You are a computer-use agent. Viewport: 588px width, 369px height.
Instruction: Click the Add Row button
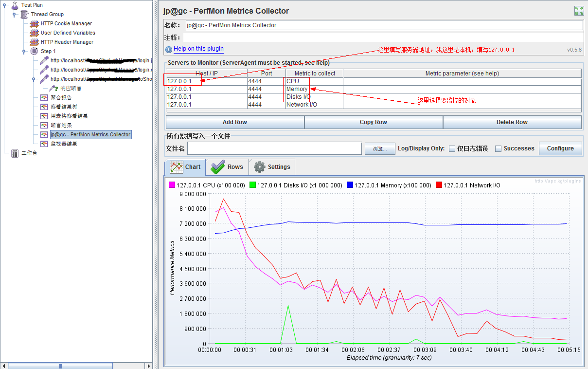pos(235,122)
